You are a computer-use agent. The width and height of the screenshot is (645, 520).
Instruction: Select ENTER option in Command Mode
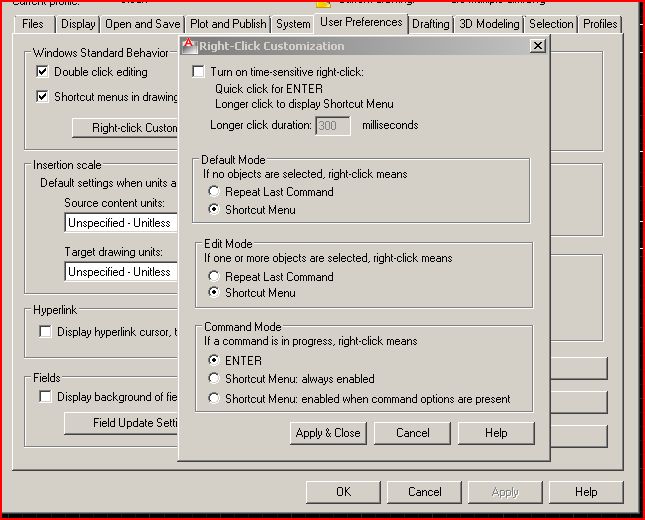pyautogui.click(x=214, y=360)
